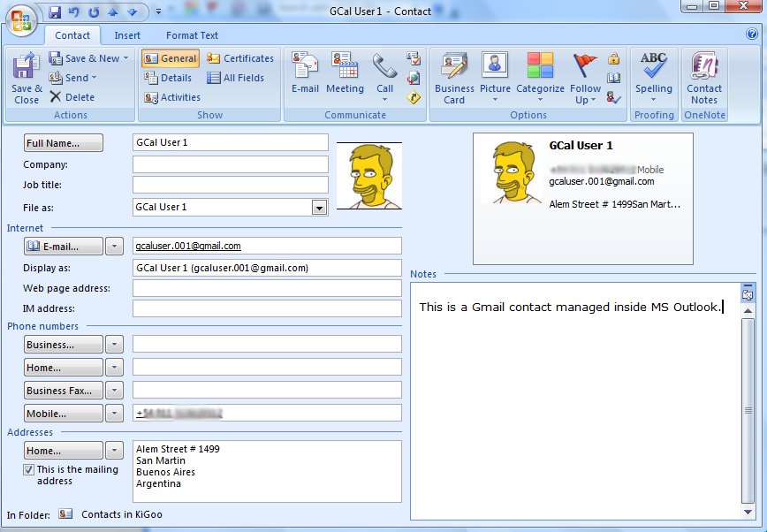Viewport: 767px width, 532px height.
Task: Edit the Business Card
Action: pyautogui.click(x=454, y=79)
